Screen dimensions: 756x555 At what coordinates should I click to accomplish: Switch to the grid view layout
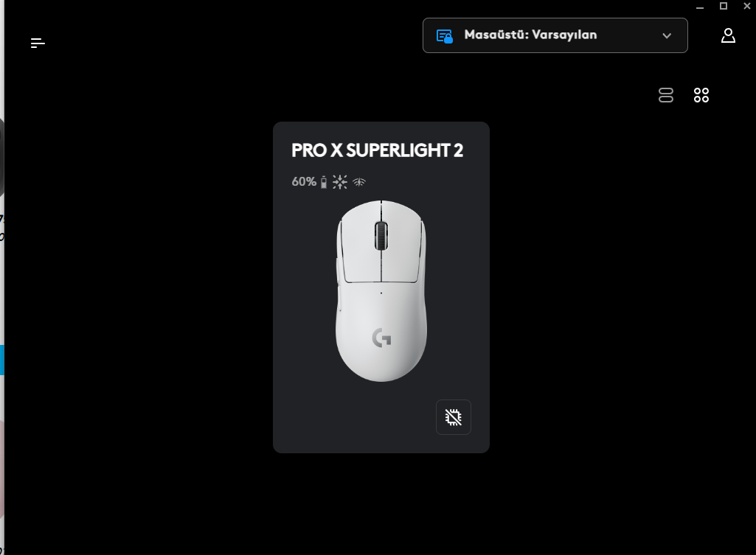(x=701, y=95)
